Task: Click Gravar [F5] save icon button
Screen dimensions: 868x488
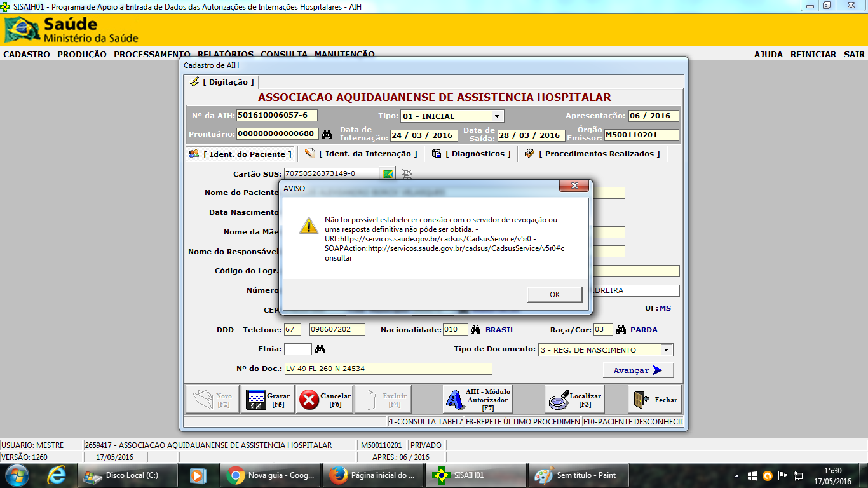Action: [x=268, y=400]
